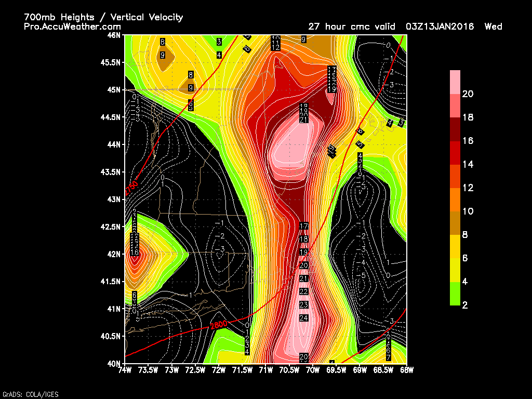Click the contour value label 24
Screen dimensions: 532x399
pyautogui.click(x=304, y=318)
